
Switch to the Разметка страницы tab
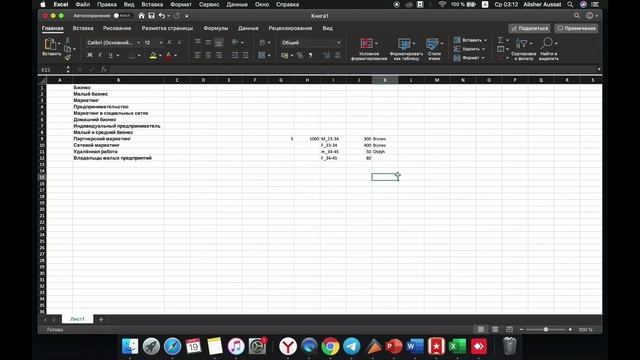(167, 28)
